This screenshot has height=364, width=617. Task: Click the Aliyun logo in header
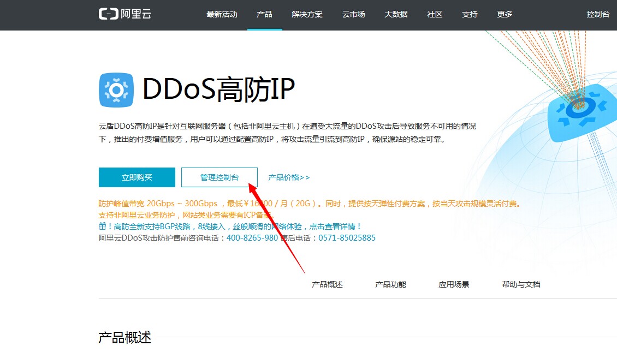[124, 14]
